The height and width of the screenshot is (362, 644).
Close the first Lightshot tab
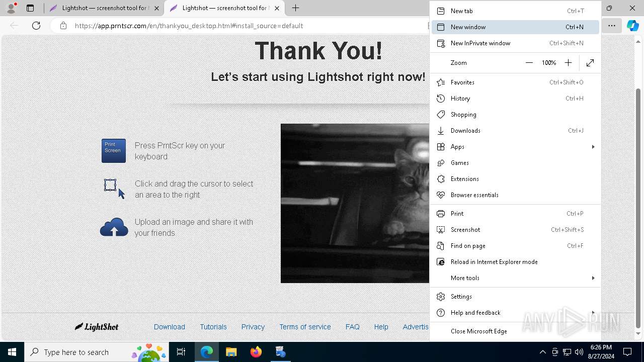point(156,8)
